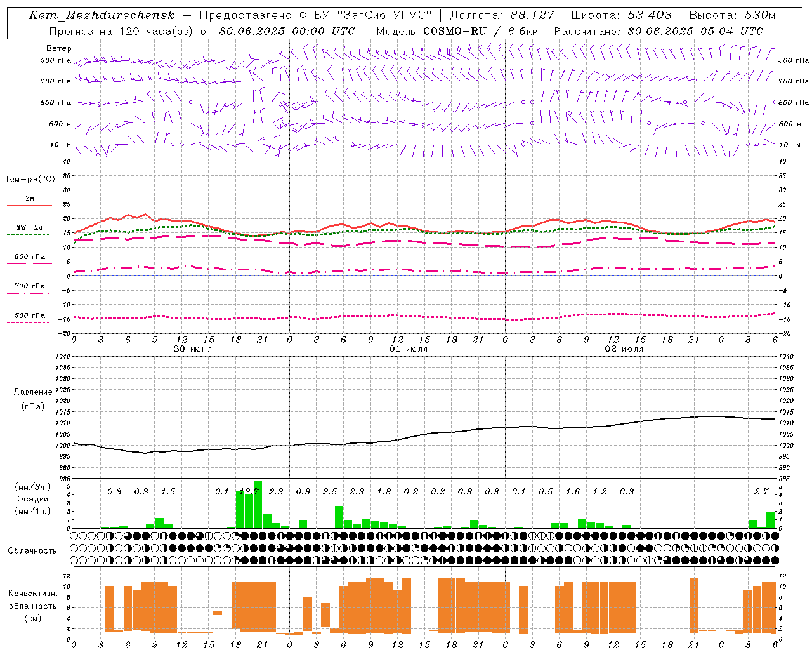This screenshot has height=650, width=812.
Task: Click the precipitation value 13.7
Action: pos(249,492)
